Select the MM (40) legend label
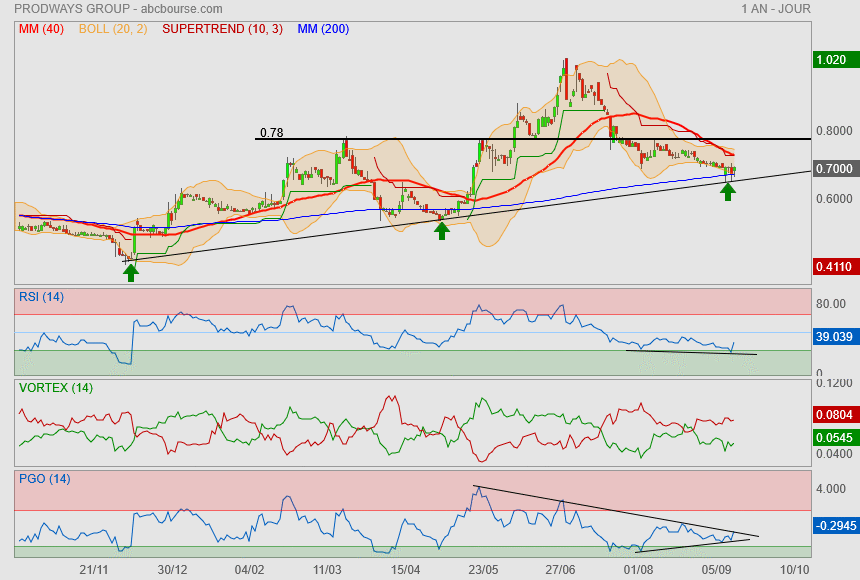Image resolution: width=860 pixels, height=580 pixels. [x=41, y=29]
